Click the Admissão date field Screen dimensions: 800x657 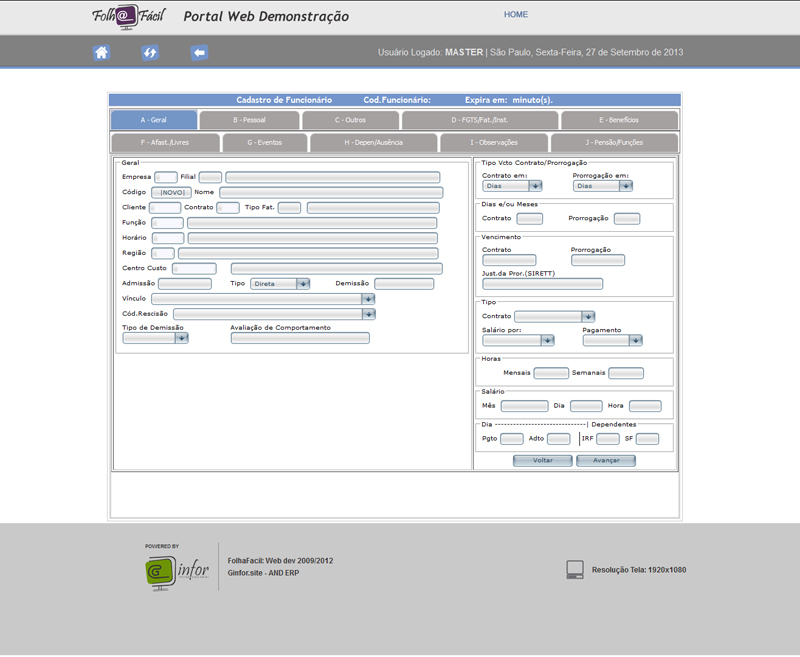[x=184, y=284]
